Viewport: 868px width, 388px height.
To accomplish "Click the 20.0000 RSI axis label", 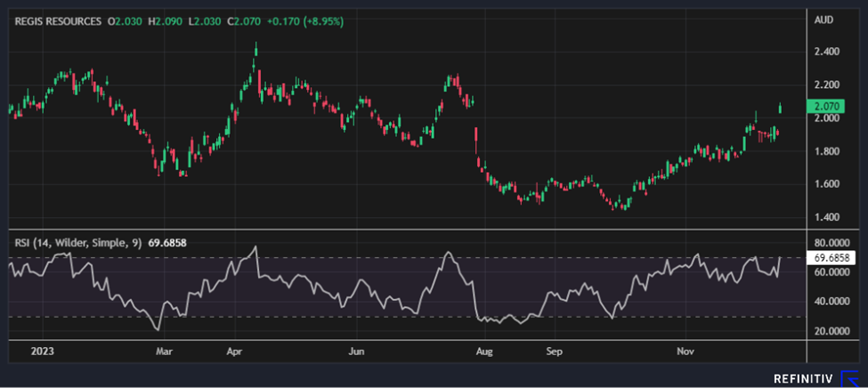I will pyautogui.click(x=831, y=331).
